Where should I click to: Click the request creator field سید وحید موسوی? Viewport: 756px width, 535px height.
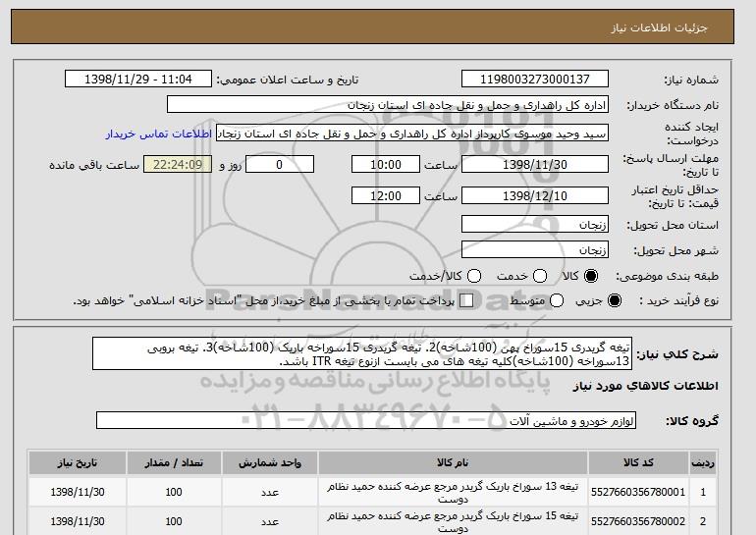click(412, 134)
